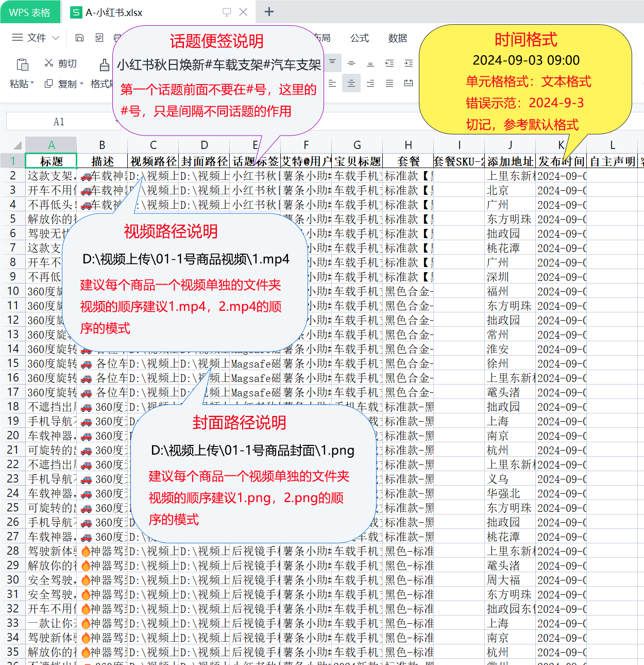Click the decrease indent icon
Image resolution: width=644 pixels, height=665 pixels.
389,63
